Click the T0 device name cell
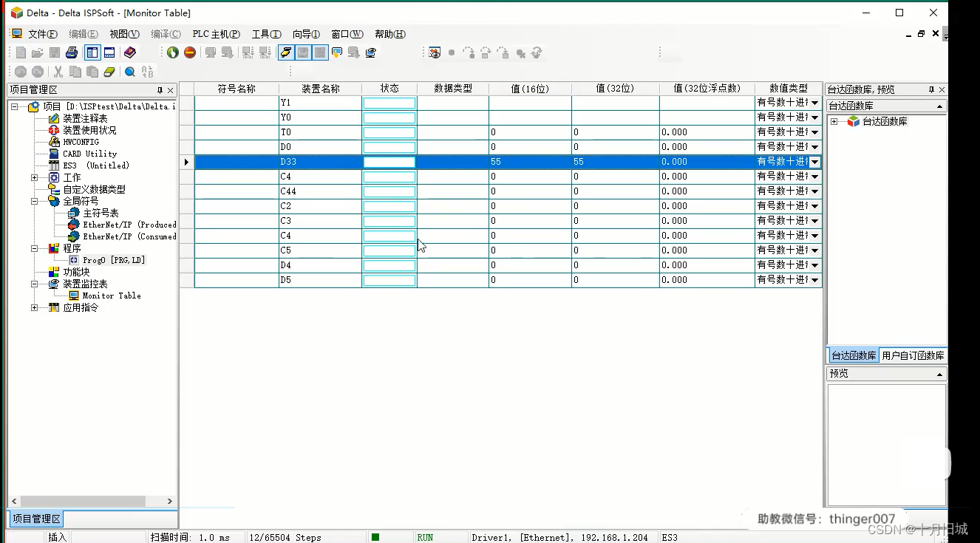This screenshot has height=543, width=980. coord(320,132)
